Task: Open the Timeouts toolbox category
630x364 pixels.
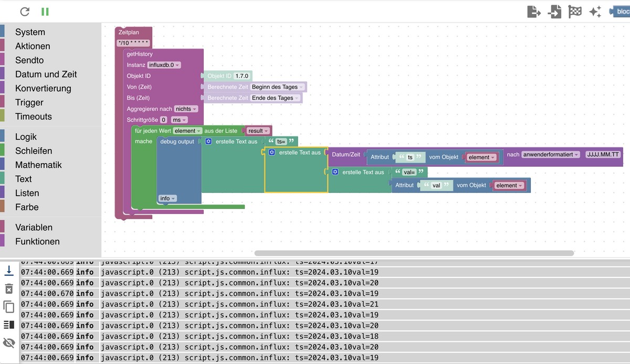Action: point(34,116)
